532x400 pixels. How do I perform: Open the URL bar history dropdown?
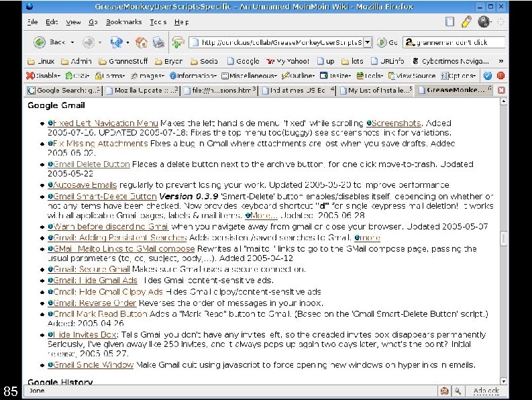[368, 42]
